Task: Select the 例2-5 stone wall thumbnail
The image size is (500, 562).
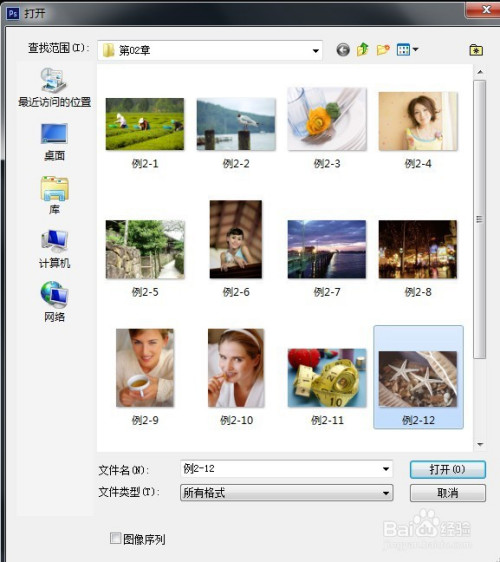Action: 145,249
